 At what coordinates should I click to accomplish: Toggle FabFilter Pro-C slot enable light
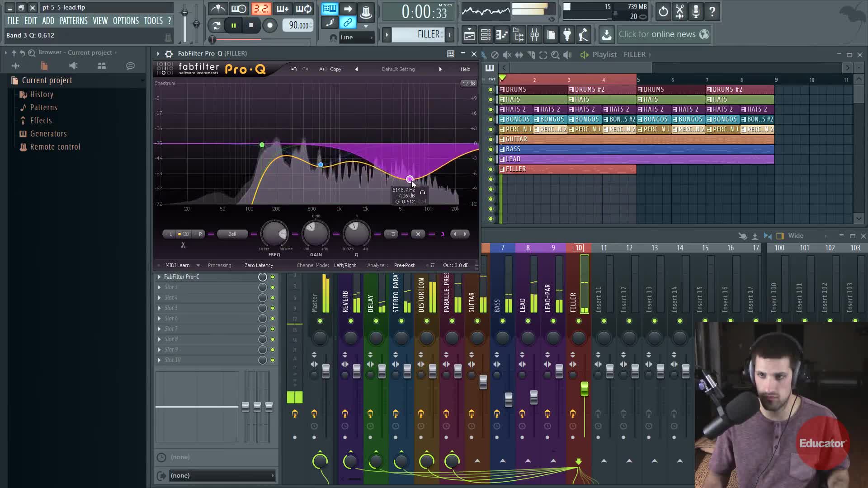[x=273, y=277]
